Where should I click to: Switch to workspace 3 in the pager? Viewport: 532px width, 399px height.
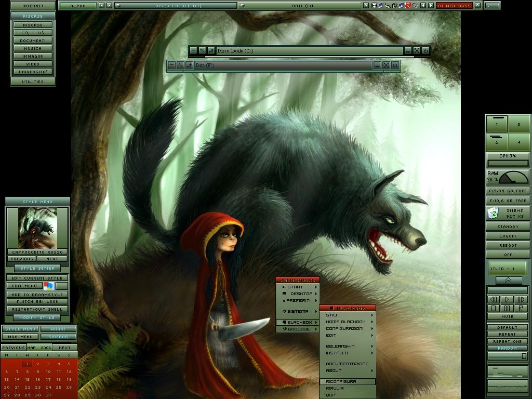519,124
